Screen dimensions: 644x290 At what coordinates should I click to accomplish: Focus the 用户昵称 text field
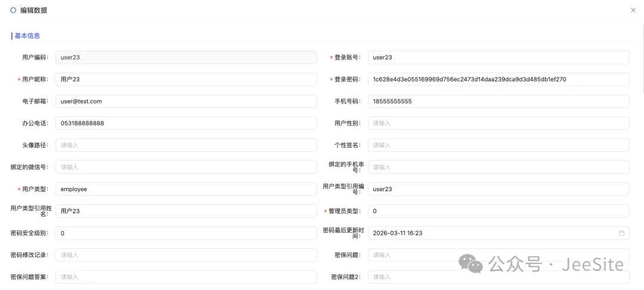pos(186,79)
